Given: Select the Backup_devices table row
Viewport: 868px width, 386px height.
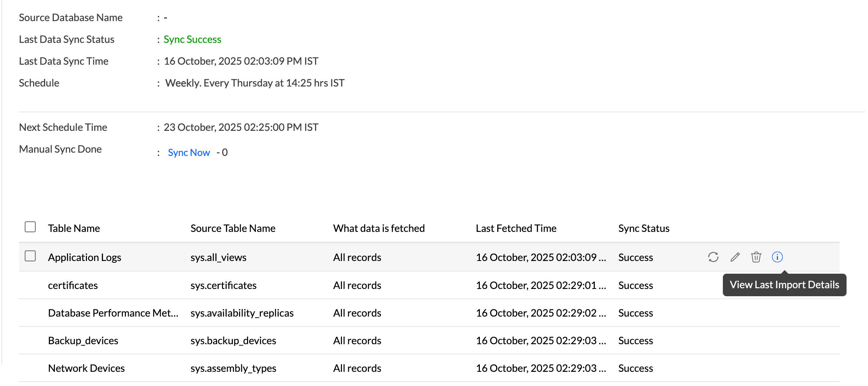Looking at the screenshot, I should coord(83,341).
